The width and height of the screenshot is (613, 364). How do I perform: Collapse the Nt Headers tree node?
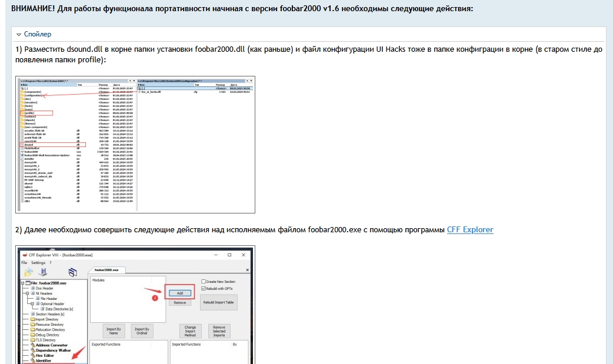[28, 293]
